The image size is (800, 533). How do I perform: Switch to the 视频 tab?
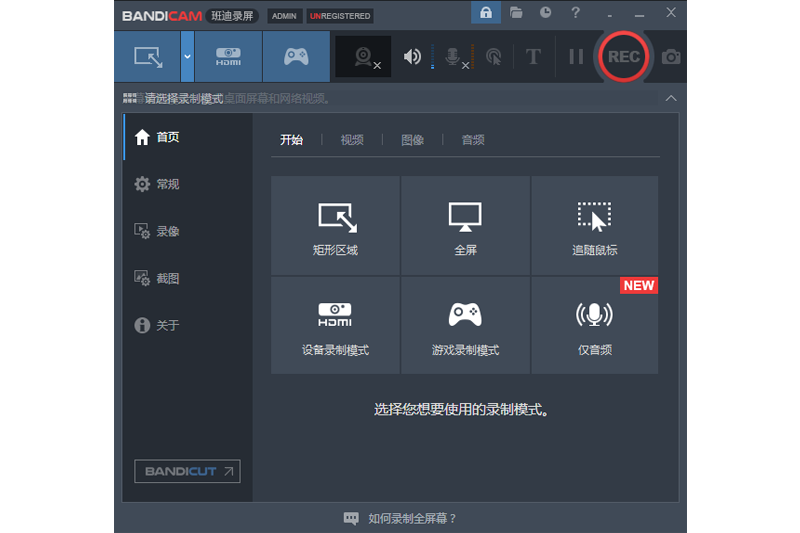point(352,140)
